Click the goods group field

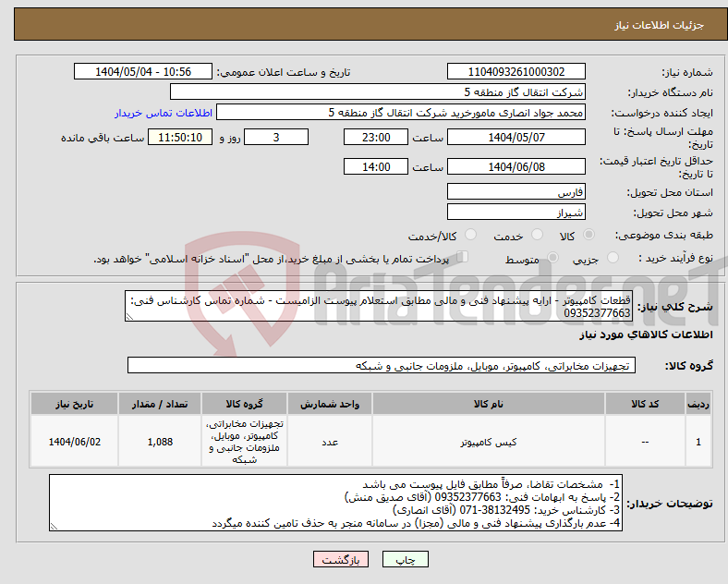[382, 365]
